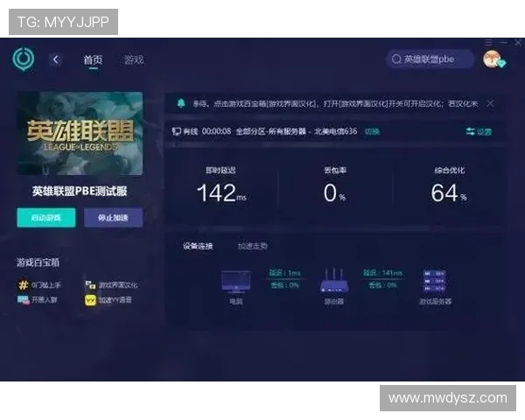Click the 北美电信636 server node text

(x=335, y=131)
